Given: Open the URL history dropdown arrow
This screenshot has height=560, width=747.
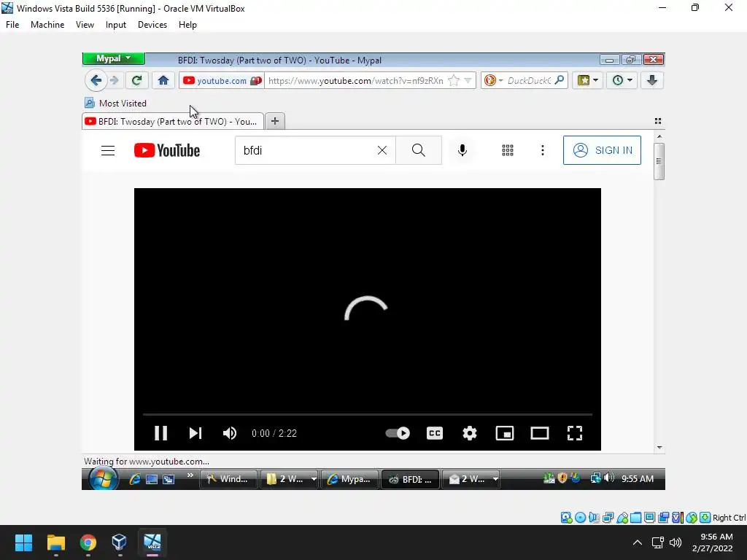Looking at the screenshot, I should tap(468, 80).
